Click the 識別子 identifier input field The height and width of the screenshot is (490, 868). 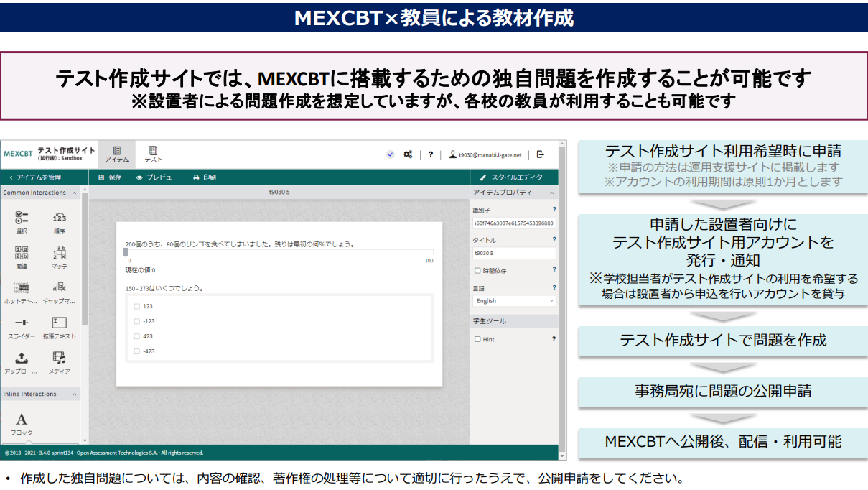513,223
